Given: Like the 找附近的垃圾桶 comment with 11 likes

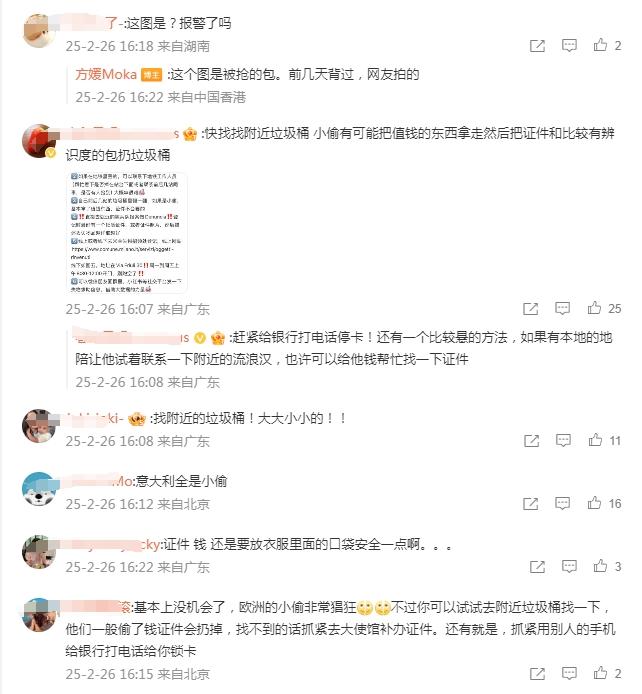Looking at the screenshot, I should [595, 440].
